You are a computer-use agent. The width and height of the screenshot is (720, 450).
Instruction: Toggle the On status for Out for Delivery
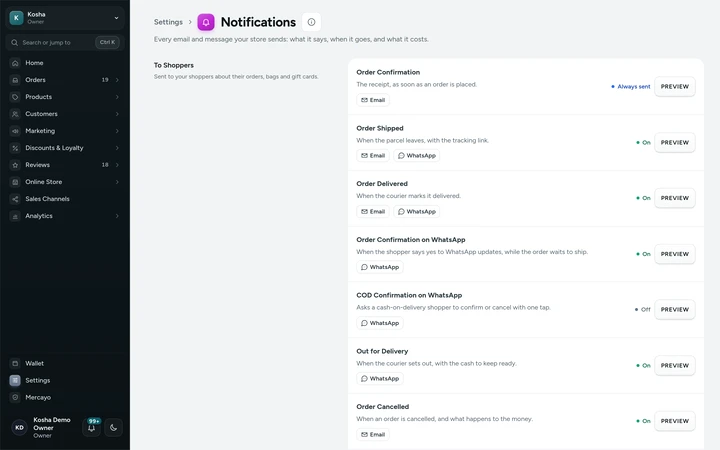[643, 366]
